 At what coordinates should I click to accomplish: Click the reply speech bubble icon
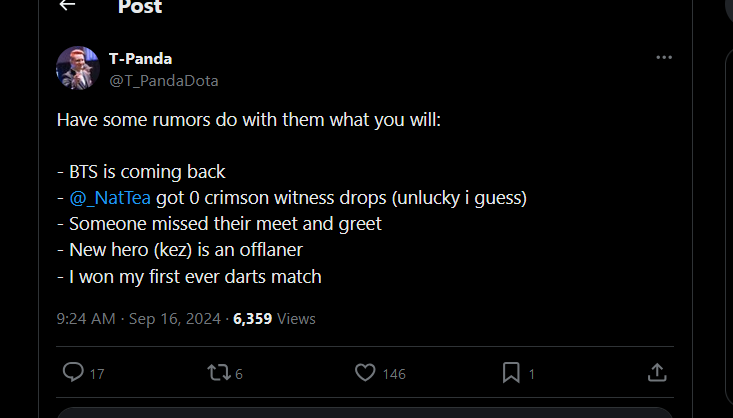click(x=73, y=372)
